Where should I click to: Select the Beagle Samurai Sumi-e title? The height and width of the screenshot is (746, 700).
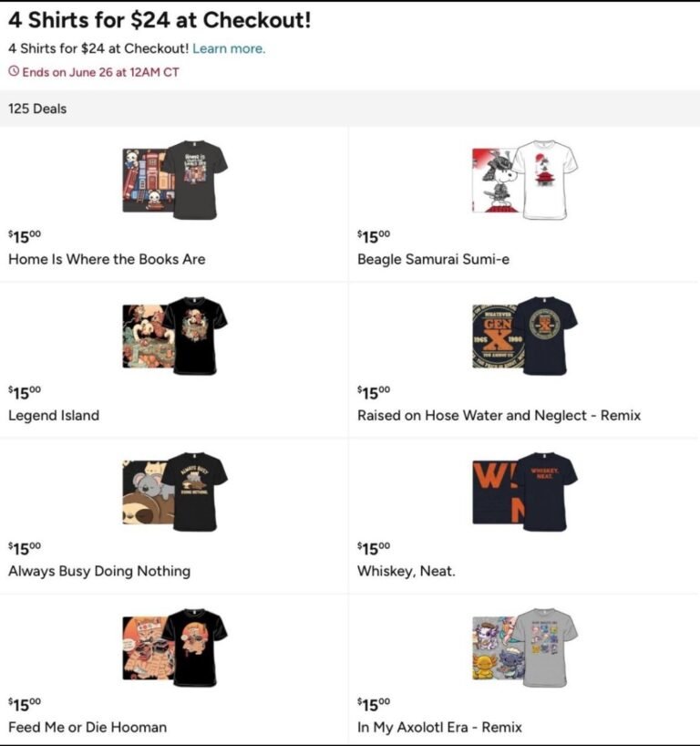(433, 259)
